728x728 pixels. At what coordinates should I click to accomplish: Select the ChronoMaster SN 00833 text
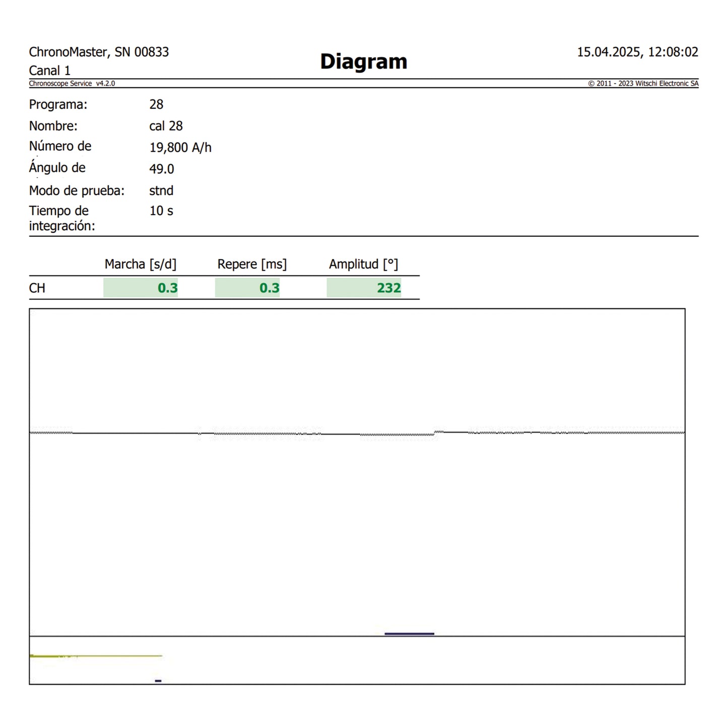pyautogui.click(x=99, y=52)
